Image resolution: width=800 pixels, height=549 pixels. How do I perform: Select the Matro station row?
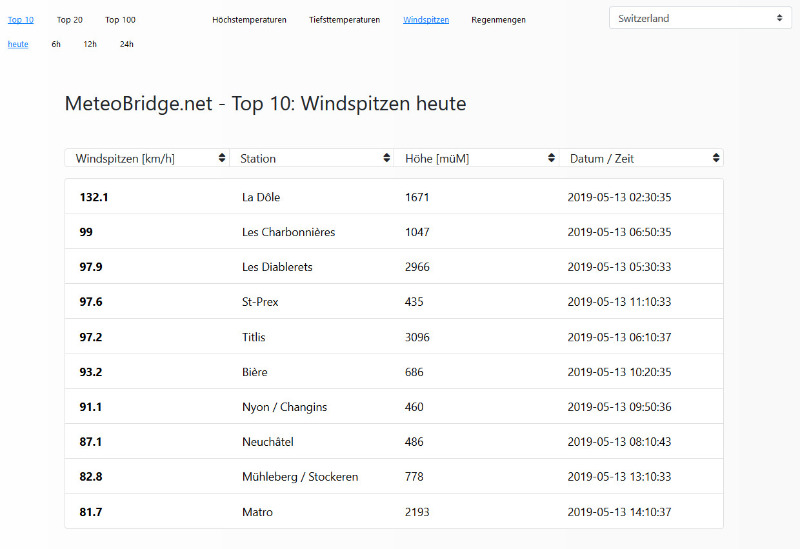(257, 512)
